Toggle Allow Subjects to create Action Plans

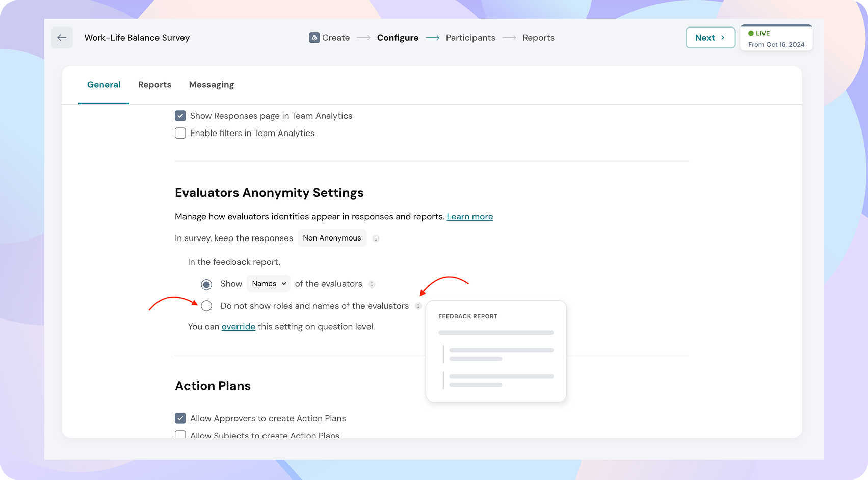tap(180, 435)
